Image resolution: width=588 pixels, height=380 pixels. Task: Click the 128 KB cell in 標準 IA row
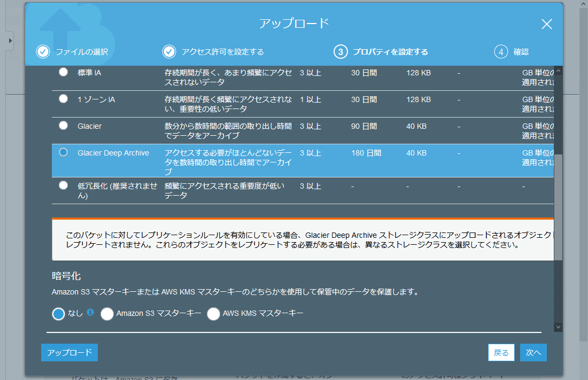click(419, 73)
